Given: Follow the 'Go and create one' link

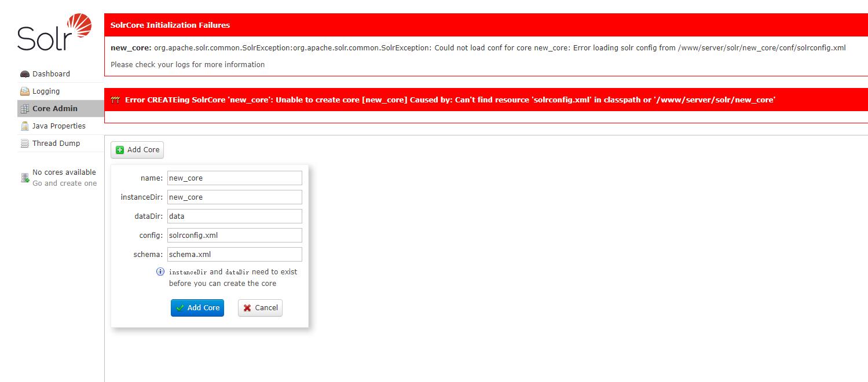Looking at the screenshot, I should (65, 183).
